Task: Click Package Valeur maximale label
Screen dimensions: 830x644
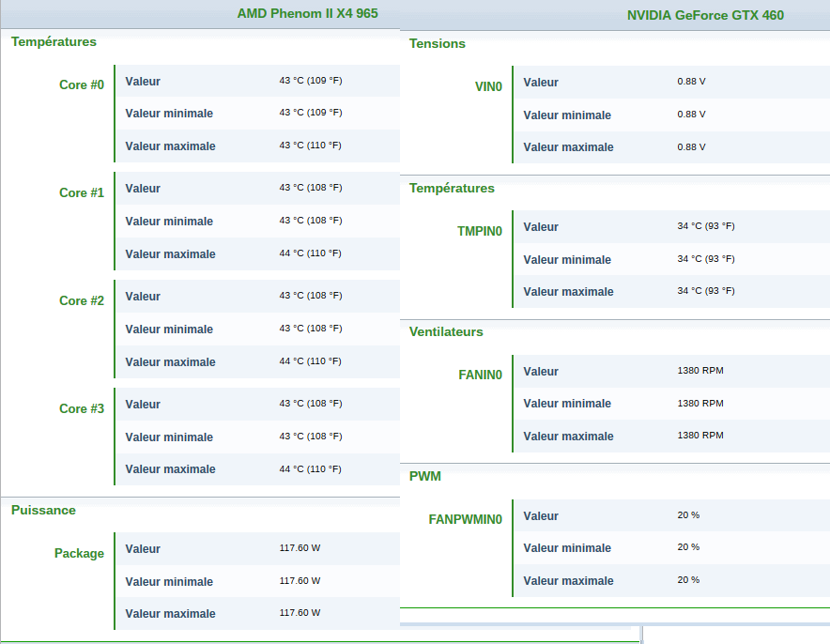Action: coord(171,614)
